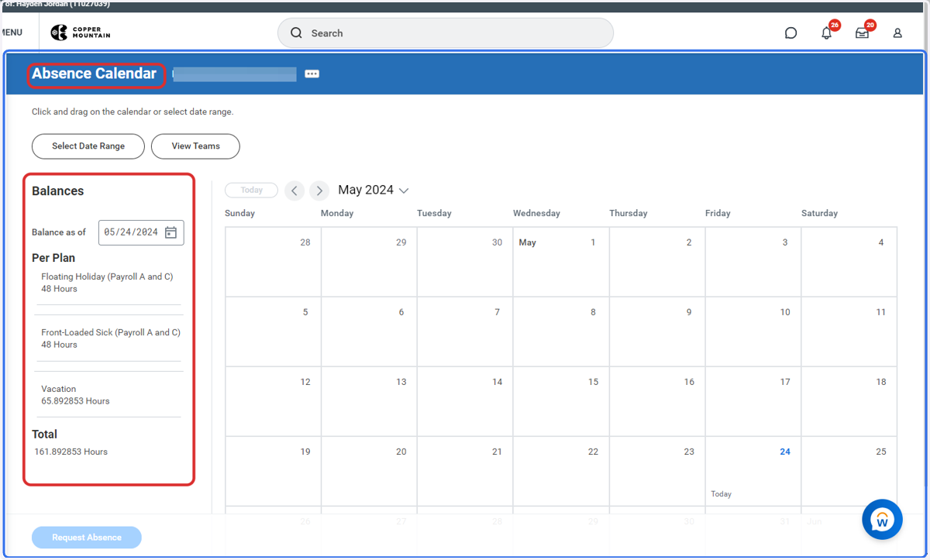Select May 3 calendar cell
The width and height of the screenshot is (930, 560).
[753, 262]
